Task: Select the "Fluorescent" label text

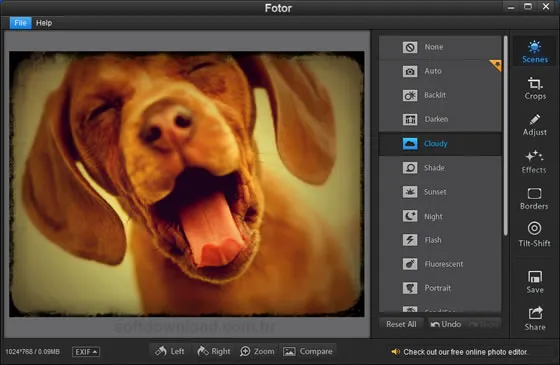Action: [x=444, y=264]
